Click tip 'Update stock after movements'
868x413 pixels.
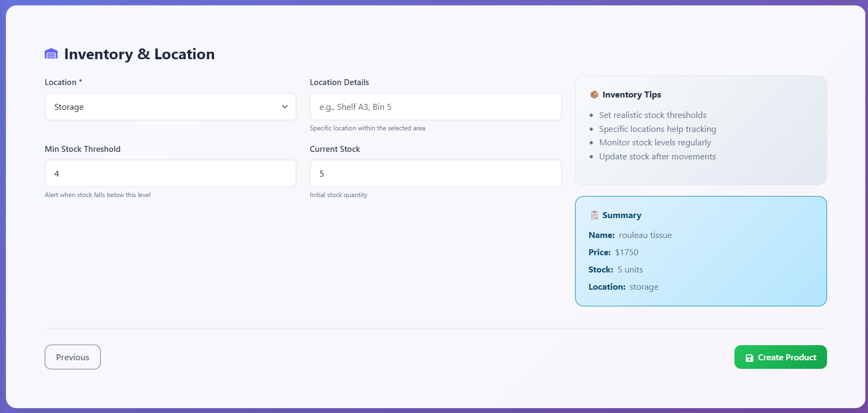657,157
